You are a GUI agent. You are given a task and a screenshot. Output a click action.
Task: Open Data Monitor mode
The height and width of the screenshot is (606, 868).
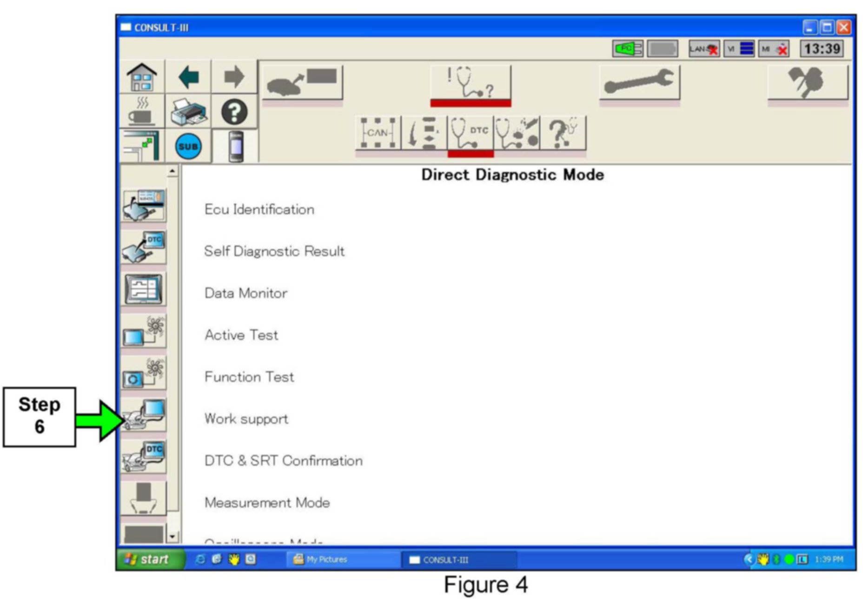tap(246, 293)
